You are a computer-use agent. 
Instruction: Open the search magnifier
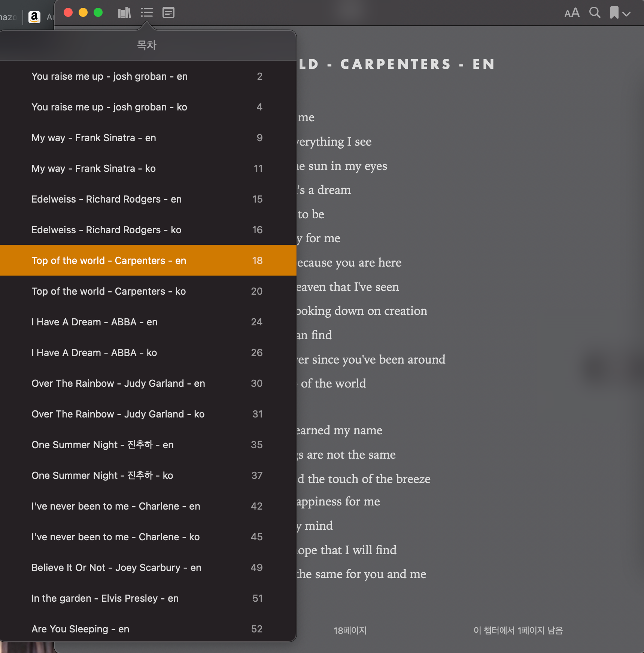(x=595, y=13)
